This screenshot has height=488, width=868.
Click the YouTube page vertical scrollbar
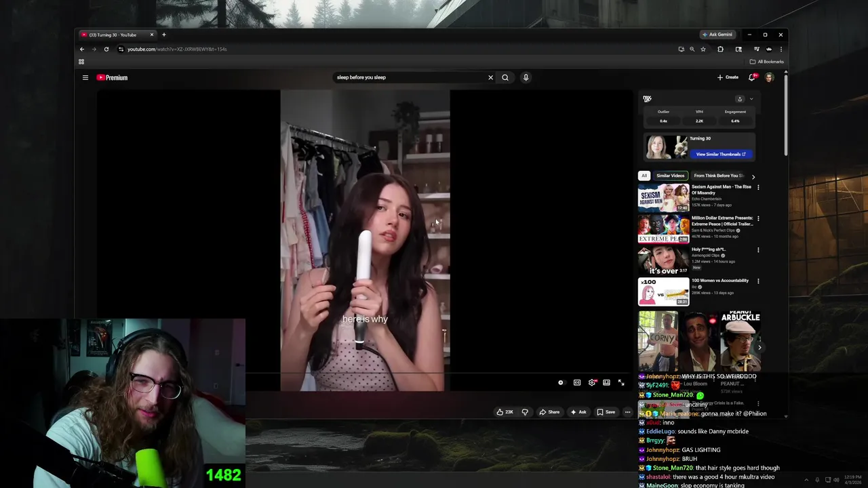pyautogui.click(x=786, y=114)
